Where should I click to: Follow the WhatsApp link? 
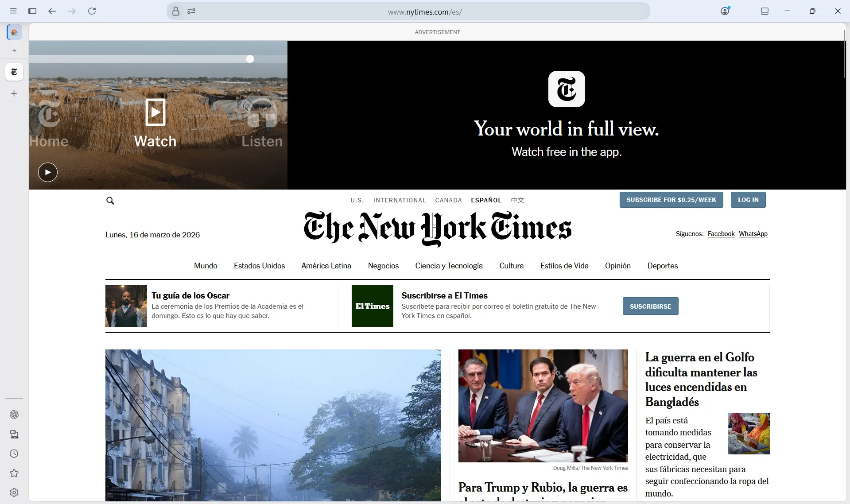[753, 234]
